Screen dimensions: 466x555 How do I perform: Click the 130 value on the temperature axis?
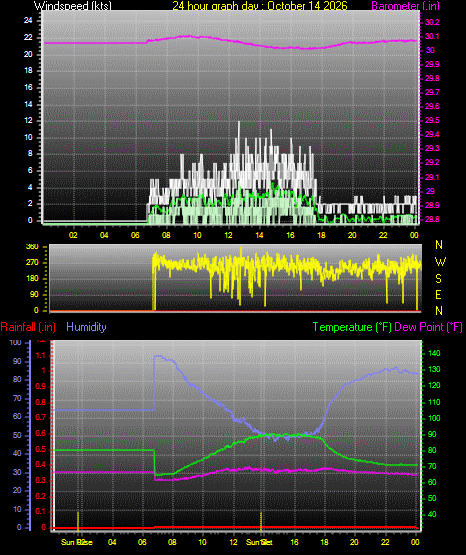coord(434,370)
